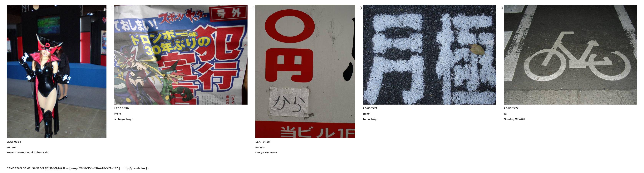
Task: Click the LEAF 0418 label
Action: coord(263,142)
